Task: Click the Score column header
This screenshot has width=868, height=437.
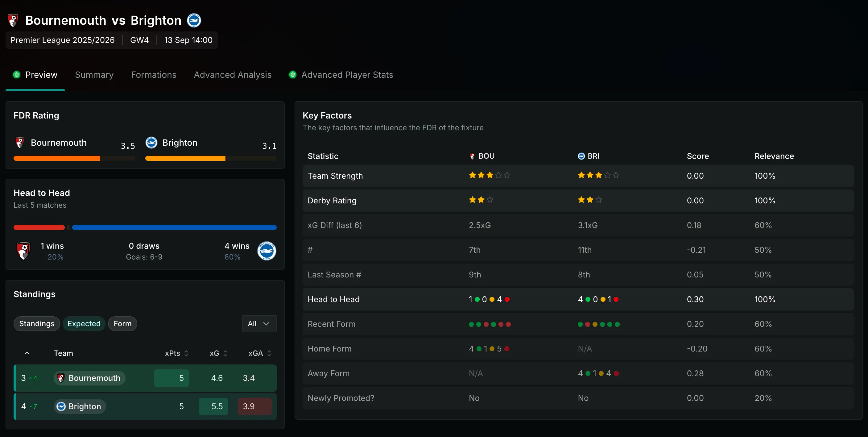Action: pos(698,156)
